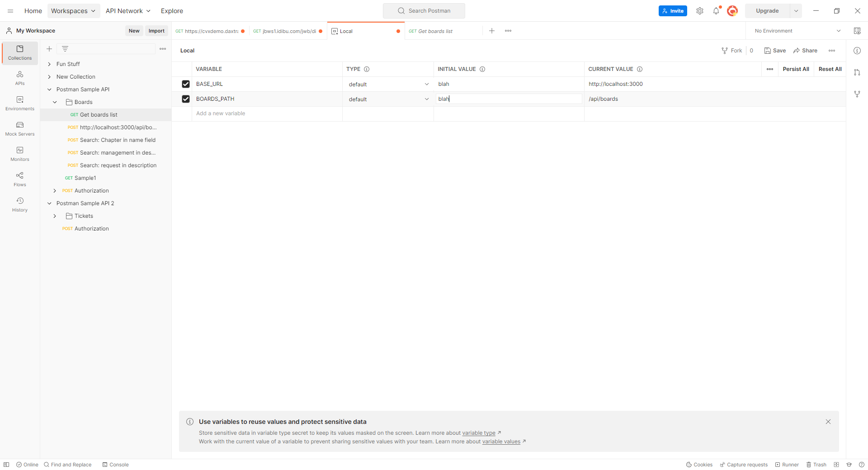Viewport: 868px width, 470px height.
Task: Click the New button
Action: tap(134, 31)
